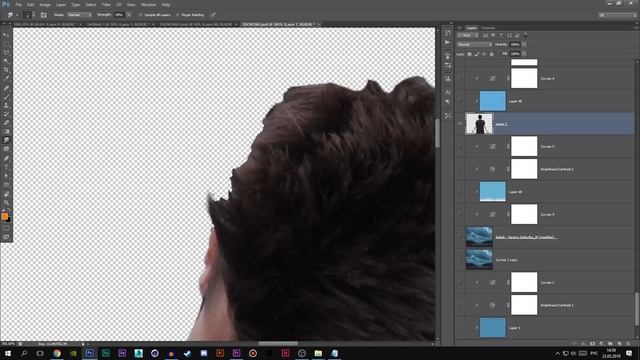
Task: Select the Shape tool
Action: tap(6, 185)
